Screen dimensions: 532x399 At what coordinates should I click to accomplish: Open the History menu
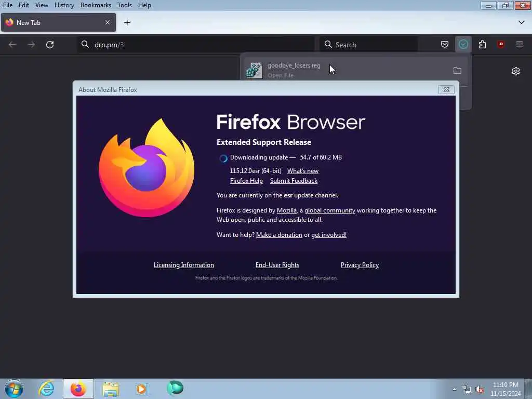click(x=64, y=5)
